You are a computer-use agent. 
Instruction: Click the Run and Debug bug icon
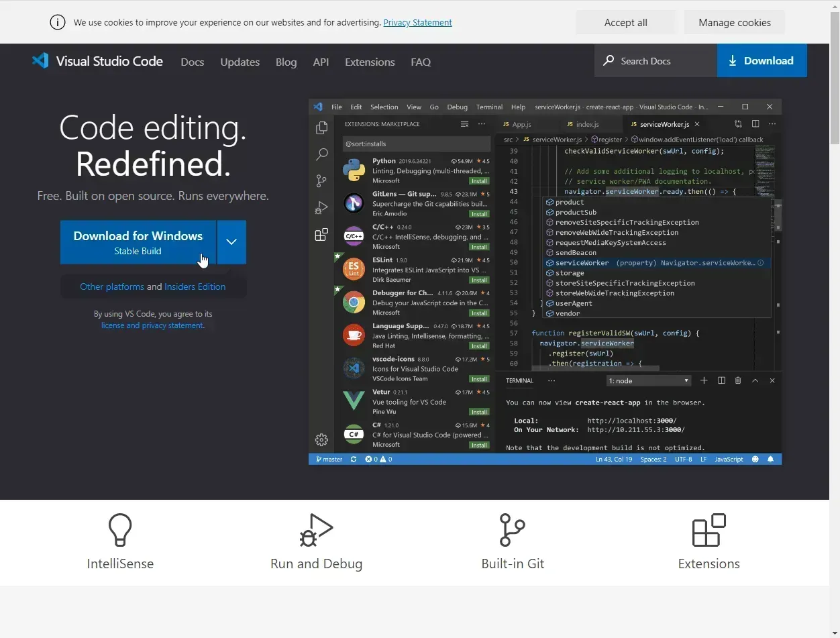point(316,530)
